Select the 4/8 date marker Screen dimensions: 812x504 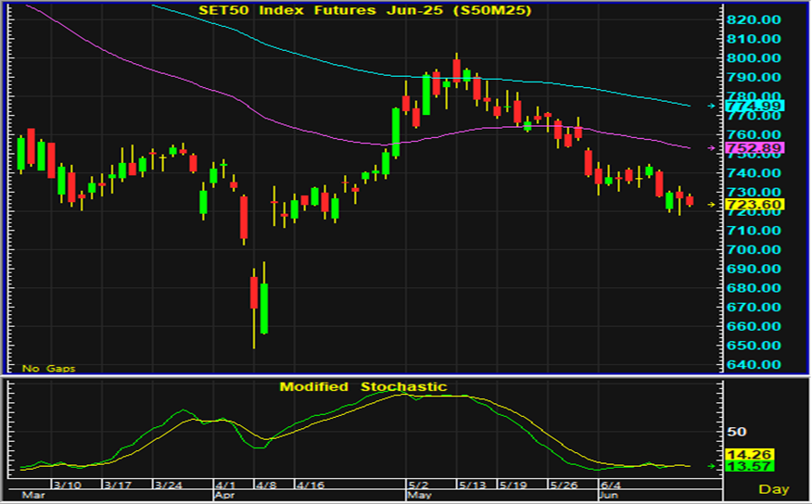266,485
